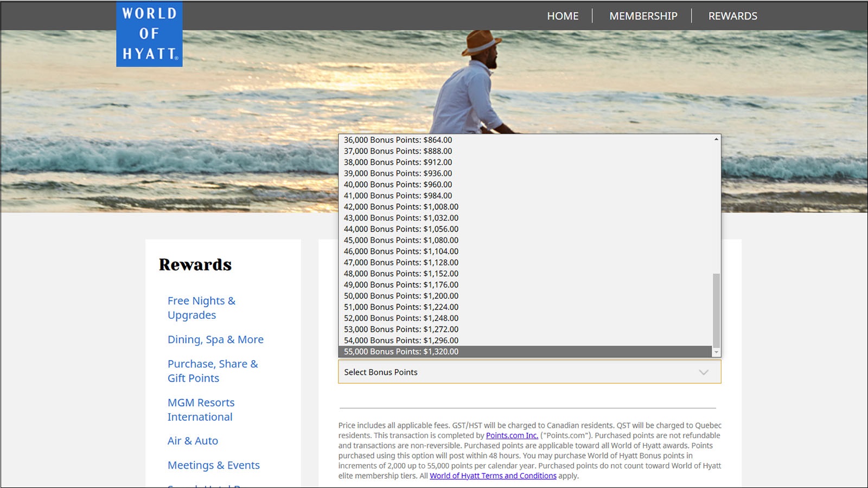This screenshot has height=488, width=868.
Task: Select 49,000 Bonus Points: $1,176.00
Action: 525,284
